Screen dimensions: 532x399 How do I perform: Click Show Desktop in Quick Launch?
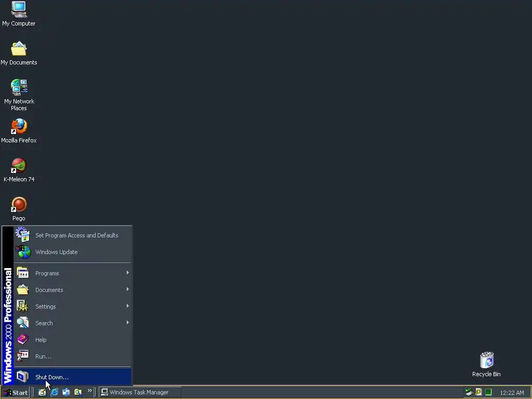click(x=42, y=392)
